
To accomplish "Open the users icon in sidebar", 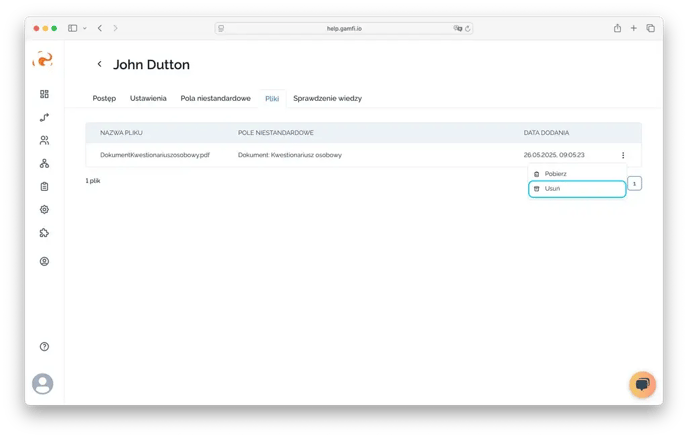I will (x=44, y=140).
